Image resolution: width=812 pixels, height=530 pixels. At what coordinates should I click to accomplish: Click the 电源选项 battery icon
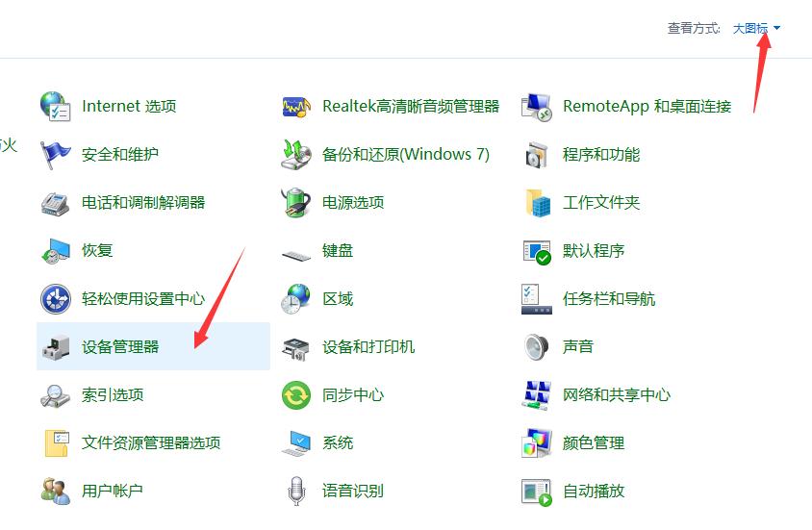pyautogui.click(x=296, y=202)
